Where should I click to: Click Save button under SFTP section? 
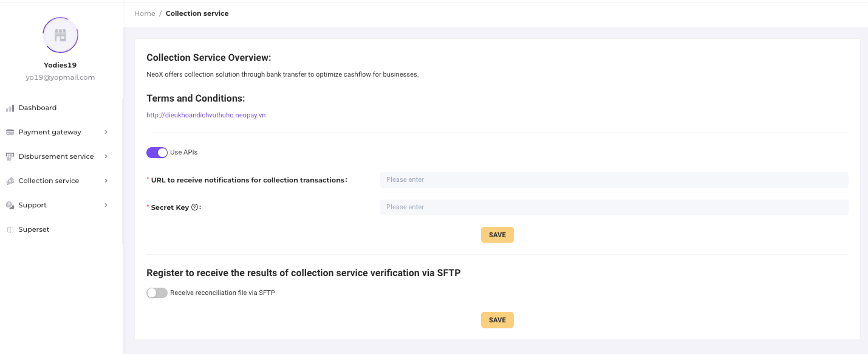click(497, 320)
